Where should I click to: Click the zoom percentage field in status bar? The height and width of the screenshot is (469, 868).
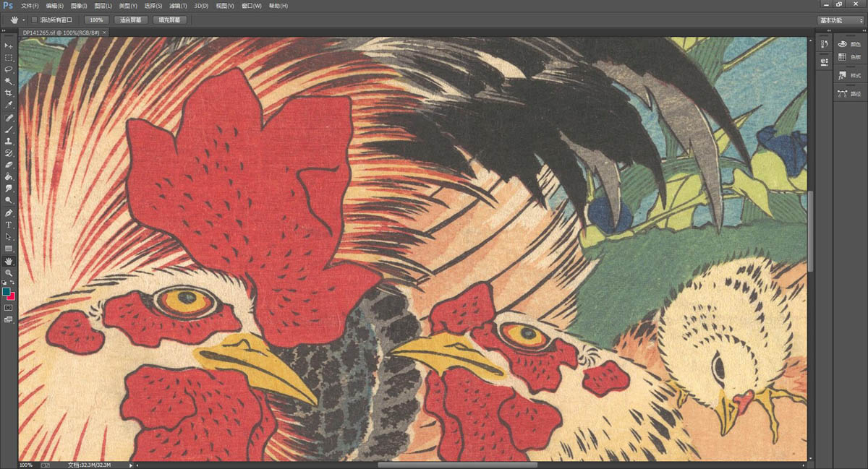point(26,465)
